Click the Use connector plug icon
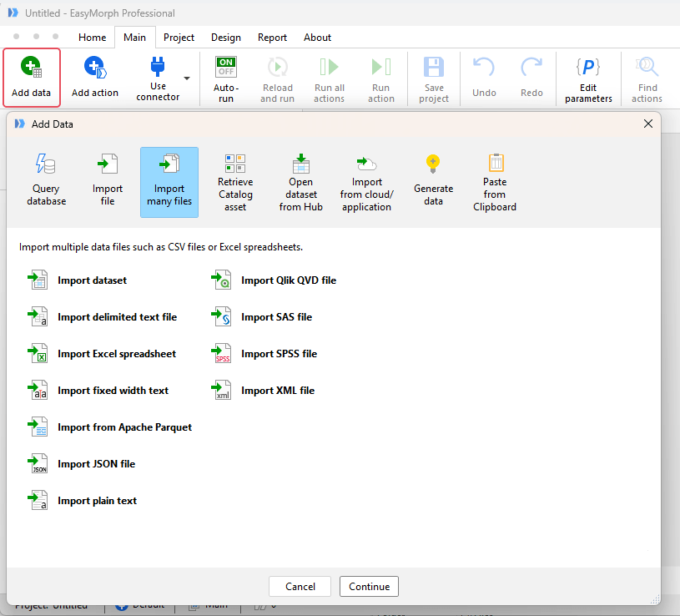This screenshot has width=680, height=616. [x=158, y=67]
